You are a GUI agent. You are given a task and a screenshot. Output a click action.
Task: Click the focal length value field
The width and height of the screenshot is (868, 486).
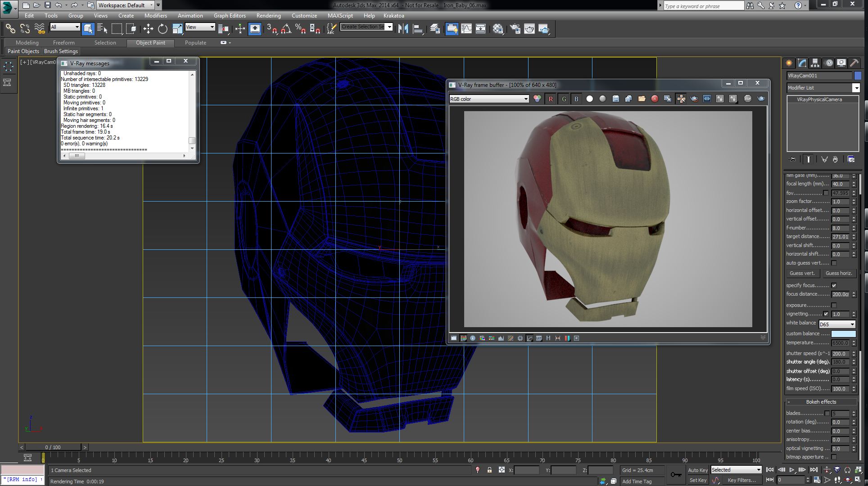coord(841,184)
